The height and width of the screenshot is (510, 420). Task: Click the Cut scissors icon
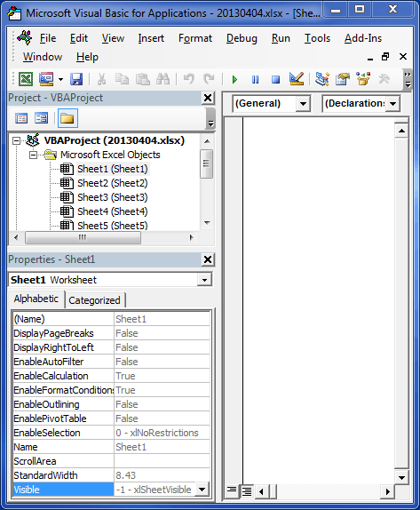(x=101, y=79)
